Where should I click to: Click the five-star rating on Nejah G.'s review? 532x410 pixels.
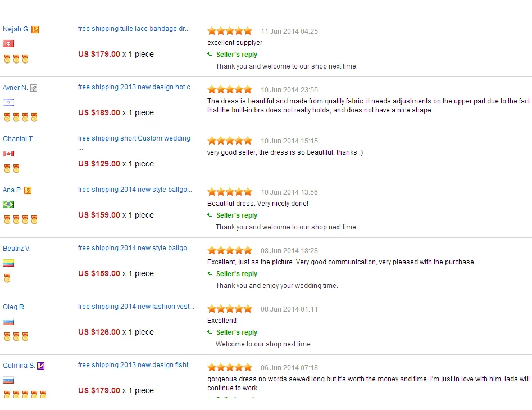[x=230, y=31]
